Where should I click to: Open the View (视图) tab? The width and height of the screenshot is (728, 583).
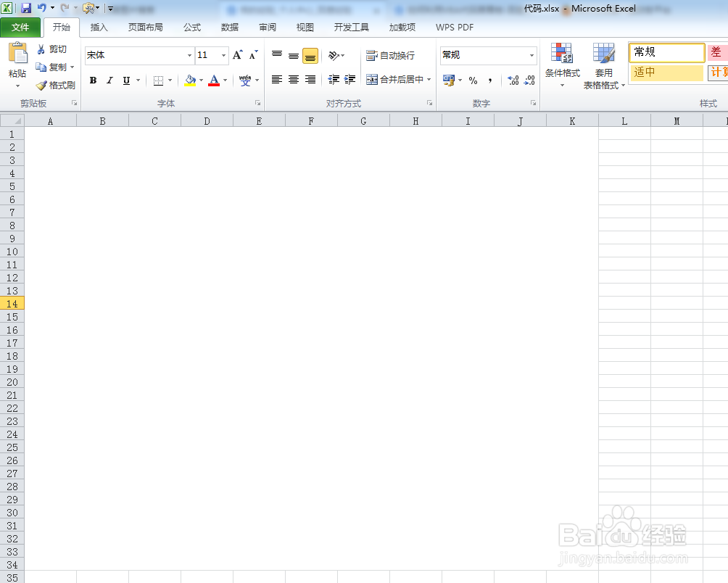pyautogui.click(x=305, y=28)
